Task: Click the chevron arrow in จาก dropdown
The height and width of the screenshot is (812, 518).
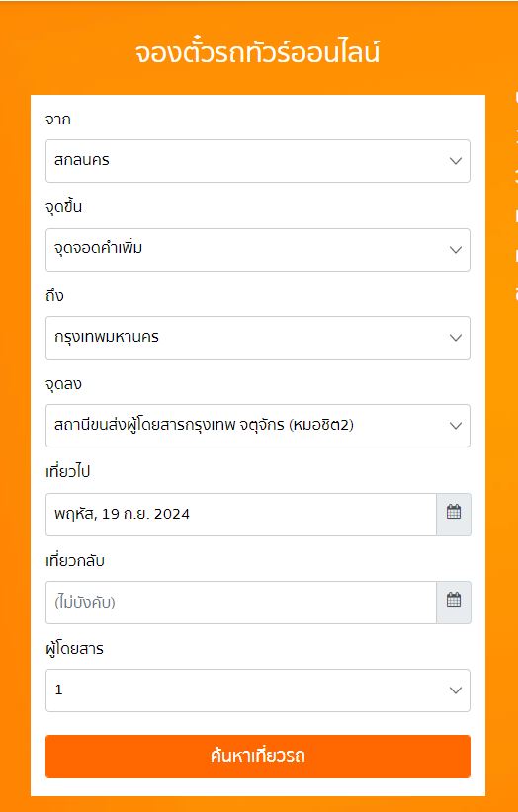Action: point(456,161)
